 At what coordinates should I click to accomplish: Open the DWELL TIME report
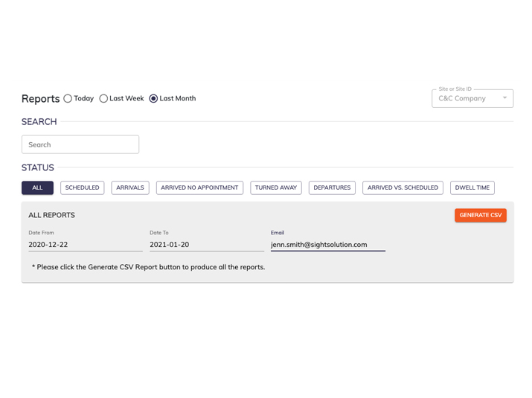click(472, 187)
